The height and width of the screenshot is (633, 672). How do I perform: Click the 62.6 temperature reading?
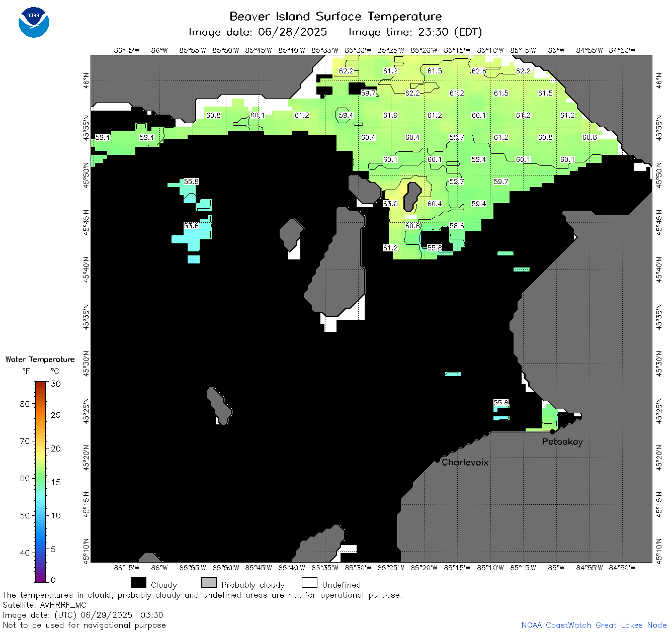pos(479,71)
